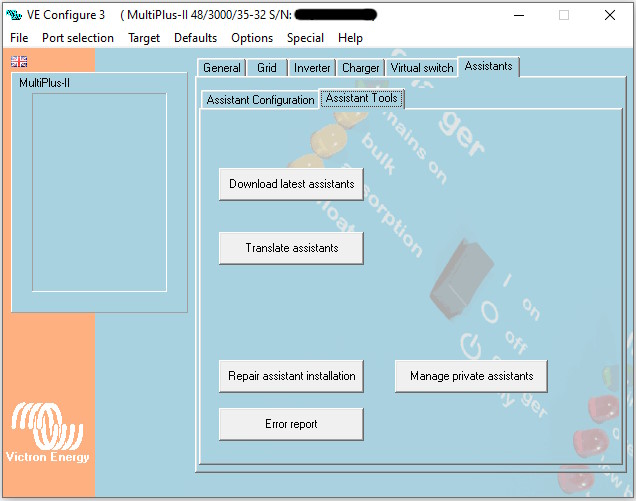Switch to the Charger tab
The width and height of the screenshot is (636, 501).
click(x=360, y=68)
